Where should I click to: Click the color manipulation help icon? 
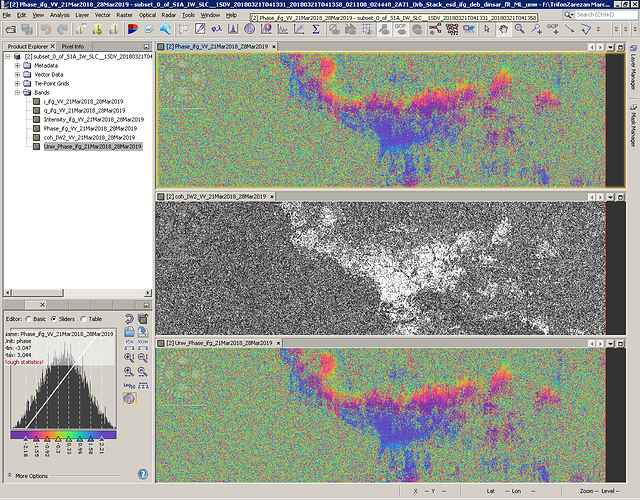coord(142,474)
